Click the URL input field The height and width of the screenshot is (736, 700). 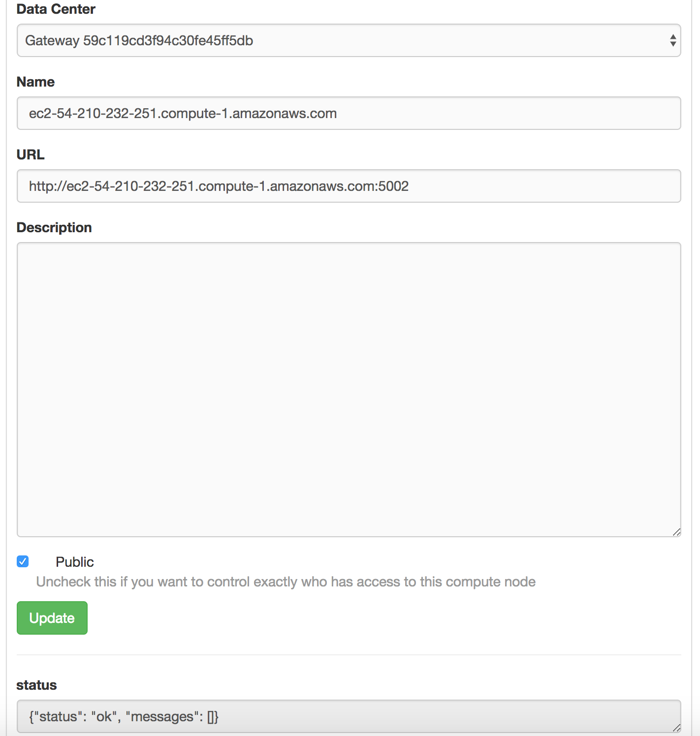point(349,186)
